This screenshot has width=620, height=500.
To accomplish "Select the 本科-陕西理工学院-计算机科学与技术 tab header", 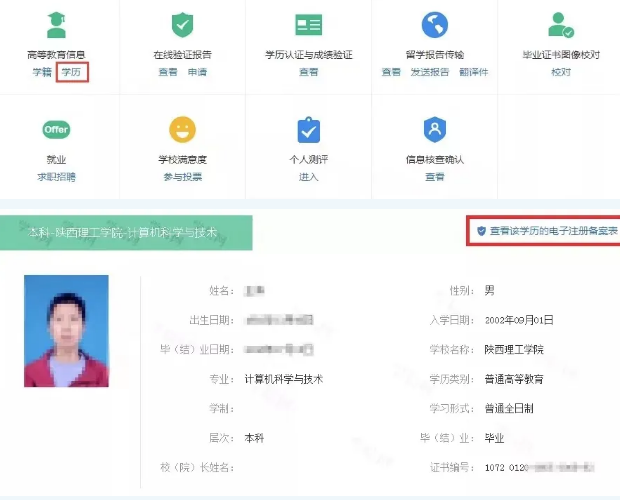I will (x=126, y=232).
